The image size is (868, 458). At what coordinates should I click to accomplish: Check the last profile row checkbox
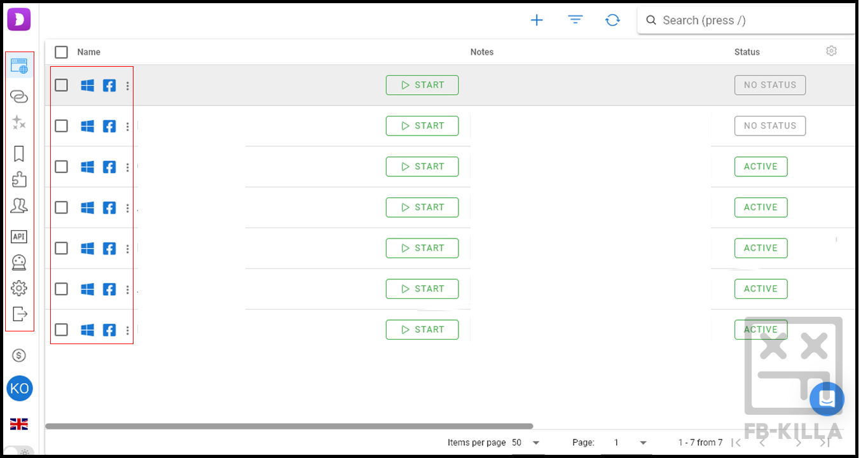tap(61, 330)
